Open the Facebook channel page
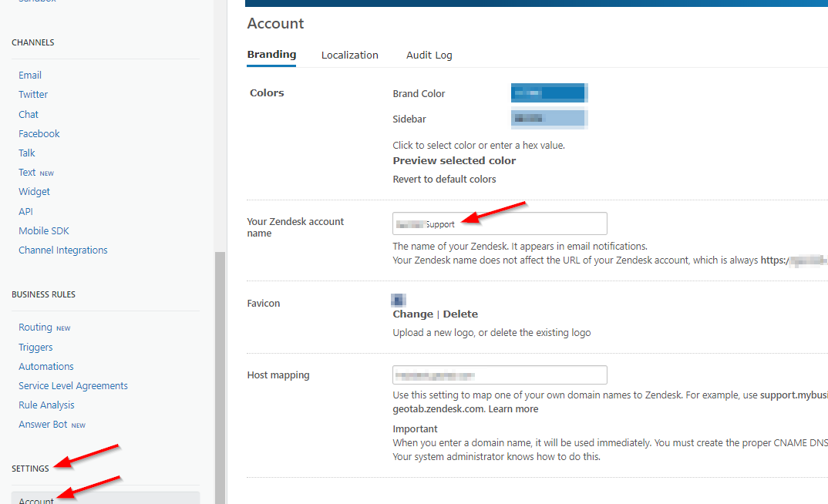 coord(39,133)
